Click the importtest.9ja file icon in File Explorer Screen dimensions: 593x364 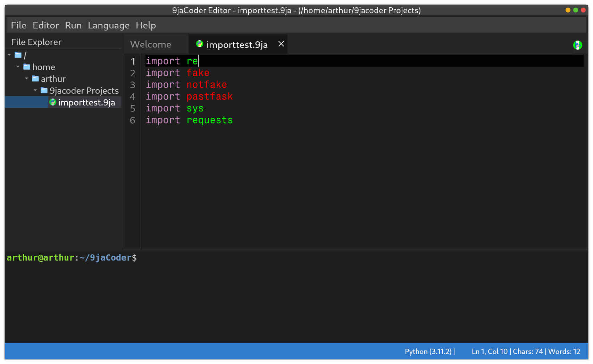point(53,102)
